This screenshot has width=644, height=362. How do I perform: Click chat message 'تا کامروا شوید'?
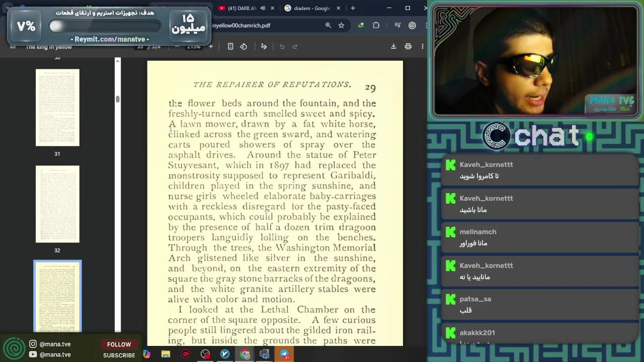click(x=479, y=176)
